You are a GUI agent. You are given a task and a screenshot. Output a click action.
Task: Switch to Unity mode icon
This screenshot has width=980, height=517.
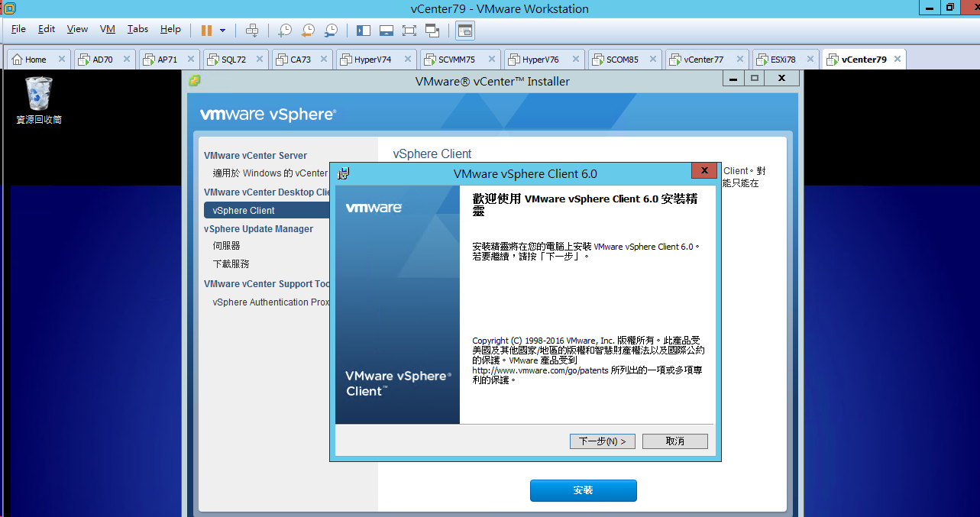tap(432, 31)
